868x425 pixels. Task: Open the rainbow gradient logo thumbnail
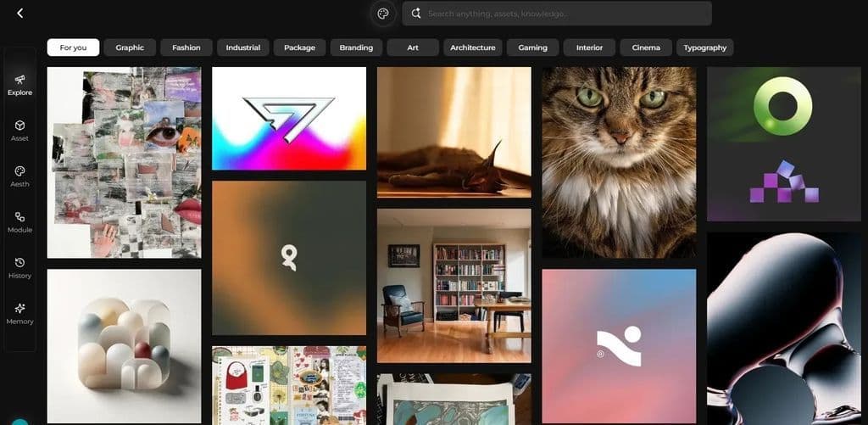tap(289, 119)
